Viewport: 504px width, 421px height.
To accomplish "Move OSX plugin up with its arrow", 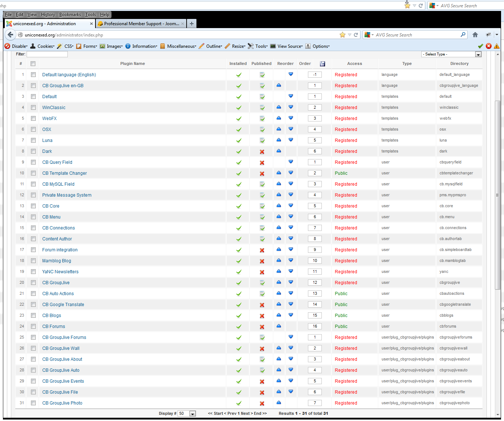I will click(x=279, y=129).
